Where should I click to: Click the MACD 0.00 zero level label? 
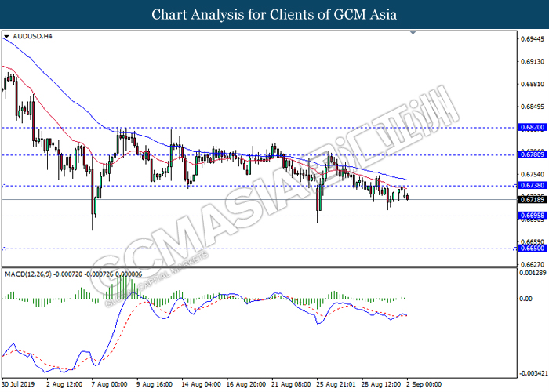pos(526,299)
